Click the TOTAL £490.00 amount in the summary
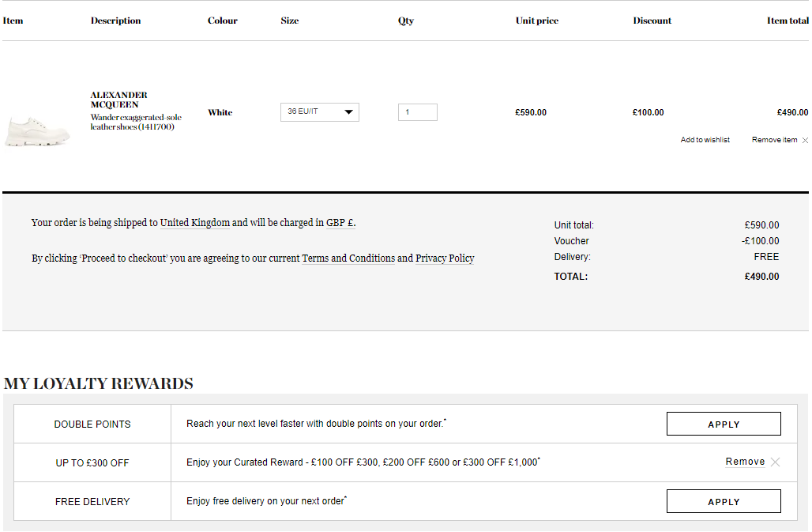 click(761, 277)
